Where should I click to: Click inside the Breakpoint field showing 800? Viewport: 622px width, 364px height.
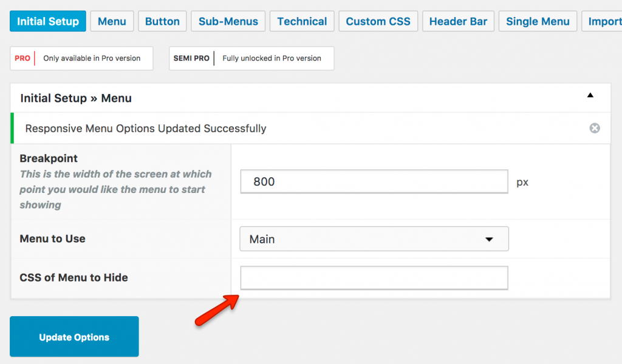coord(374,181)
